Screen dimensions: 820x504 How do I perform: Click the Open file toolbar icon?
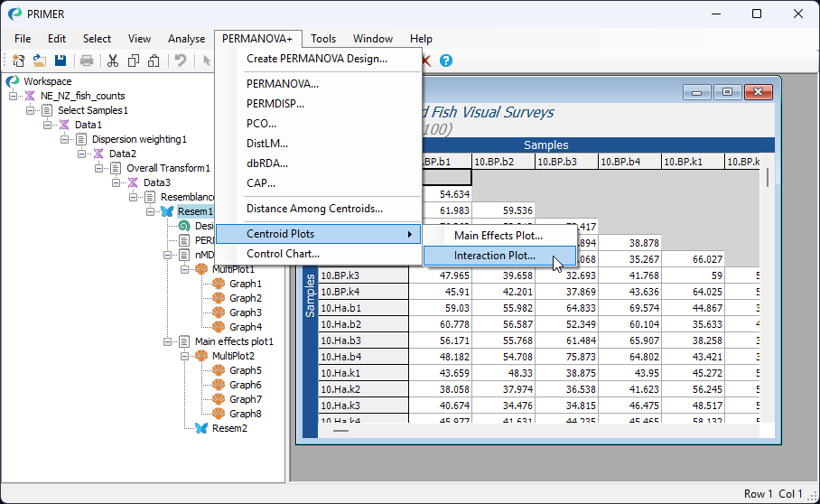(x=40, y=61)
